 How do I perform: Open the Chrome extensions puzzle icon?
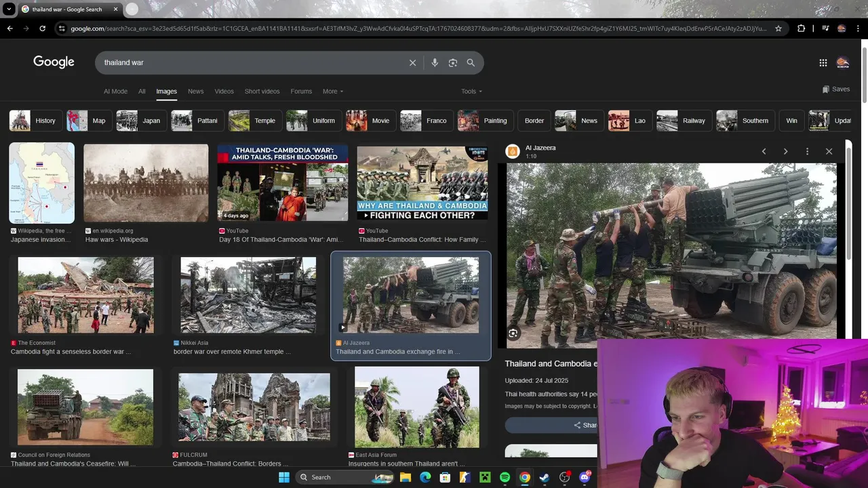coord(802,28)
